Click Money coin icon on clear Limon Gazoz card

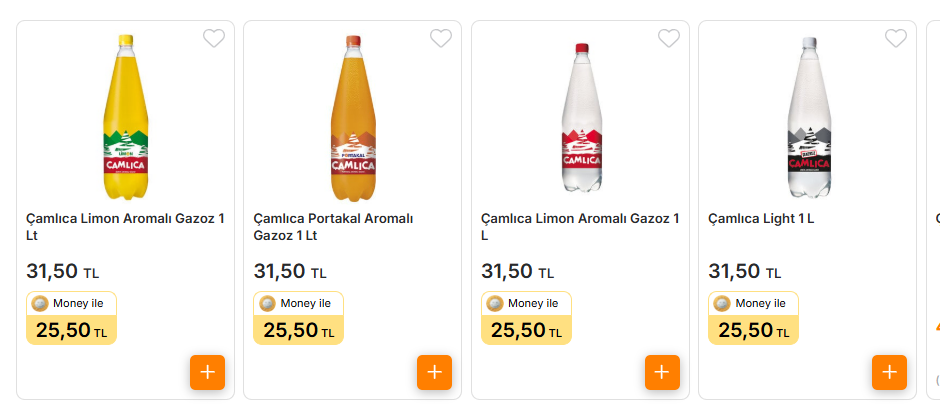pos(495,304)
